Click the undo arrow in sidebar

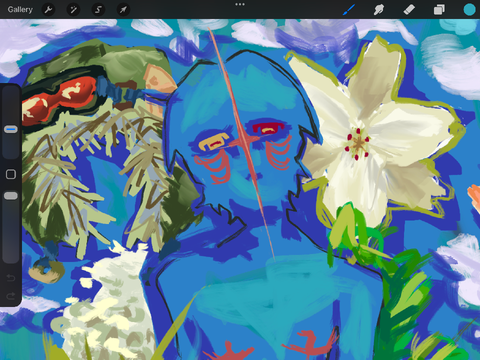[11, 278]
